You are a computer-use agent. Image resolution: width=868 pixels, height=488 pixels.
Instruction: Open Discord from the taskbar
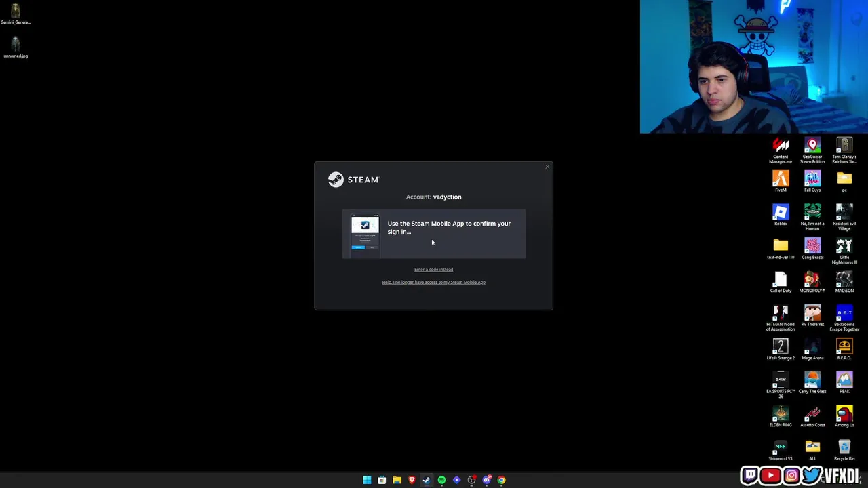(487, 480)
